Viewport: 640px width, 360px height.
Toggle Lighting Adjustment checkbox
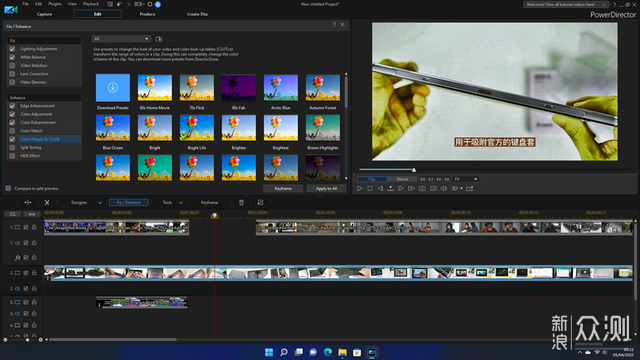[x=12, y=49]
